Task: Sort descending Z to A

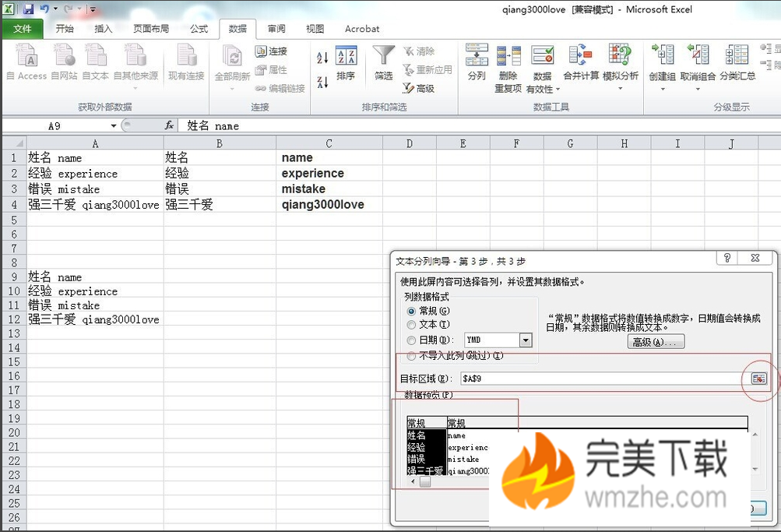Action: pyautogui.click(x=323, y=82)
